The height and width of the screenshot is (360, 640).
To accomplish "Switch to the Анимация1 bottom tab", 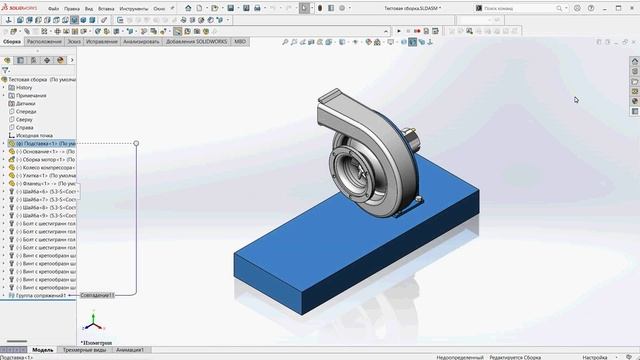I will click(x=130, y=350).
